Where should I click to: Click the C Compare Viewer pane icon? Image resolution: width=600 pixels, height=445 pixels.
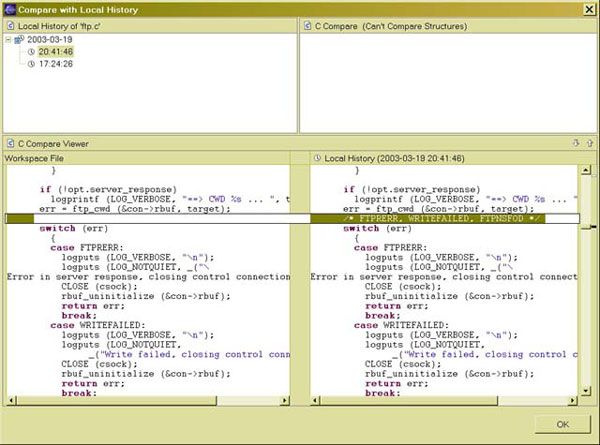tap(10, 143)
